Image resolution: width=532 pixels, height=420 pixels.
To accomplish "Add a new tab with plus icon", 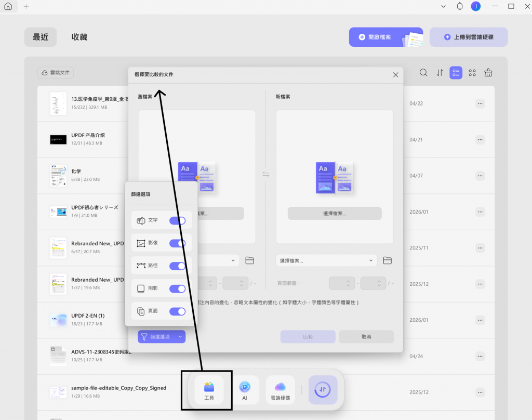I will (x=26, y=6).
